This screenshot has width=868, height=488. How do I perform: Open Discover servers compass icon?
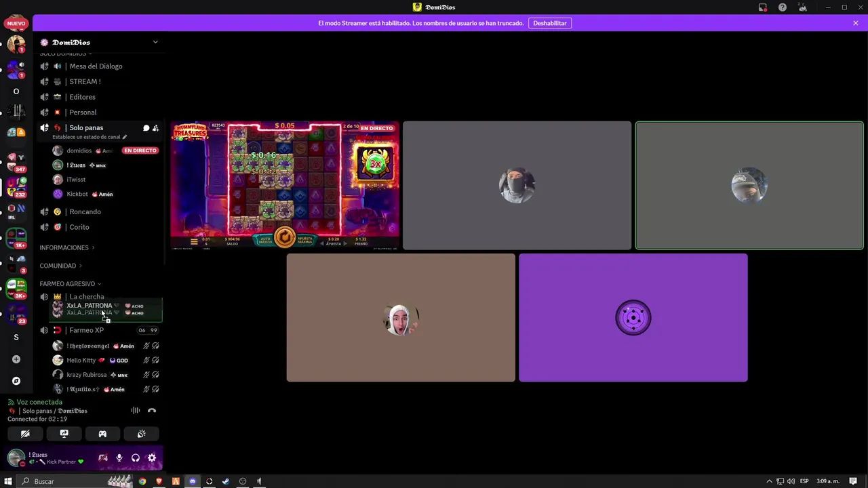[x=16, y=381]
